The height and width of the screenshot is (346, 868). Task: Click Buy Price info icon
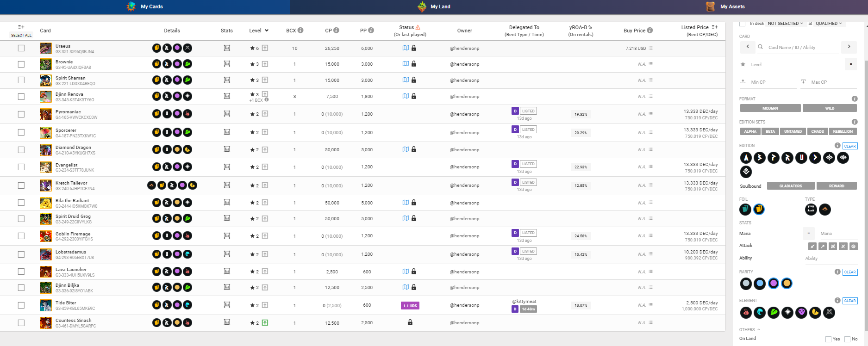650,31
